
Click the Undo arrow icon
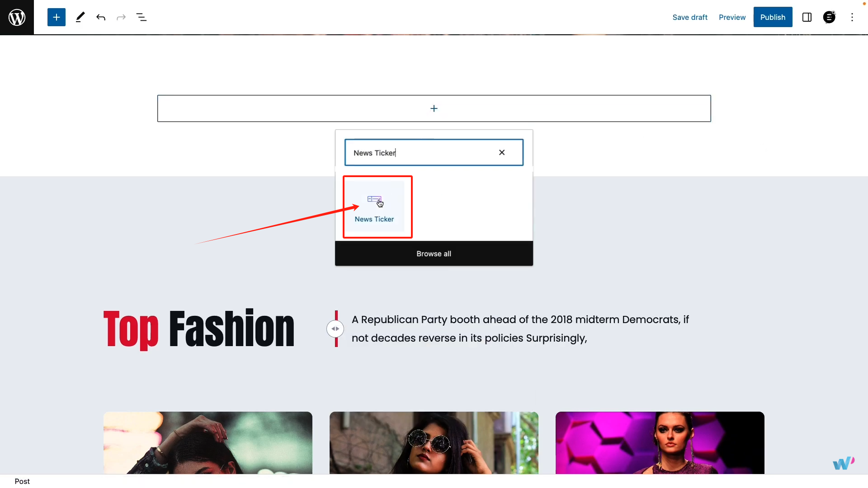[x=101, y=17]
